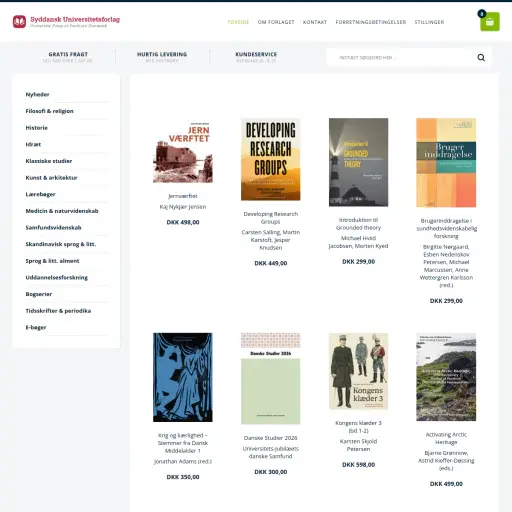This screenshot has height=512, width=512.
Task: Click the search magnifier icon
Action: pyautogui.click(x=481, y=58)
